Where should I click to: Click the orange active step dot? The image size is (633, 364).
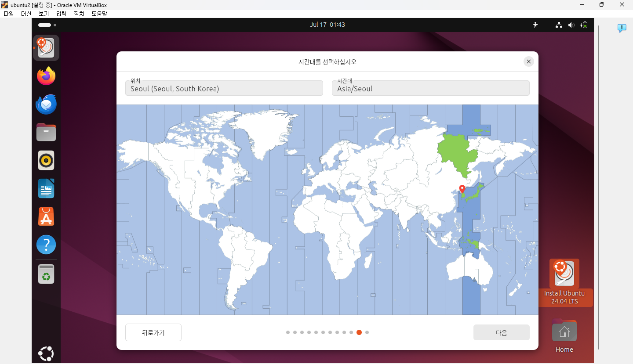click(x=359, y=332)
